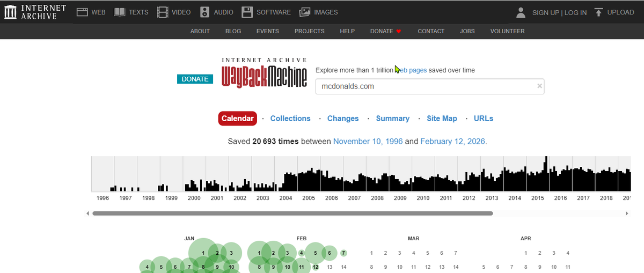Open the Audio speaker icon

click(x=204, y=12)
